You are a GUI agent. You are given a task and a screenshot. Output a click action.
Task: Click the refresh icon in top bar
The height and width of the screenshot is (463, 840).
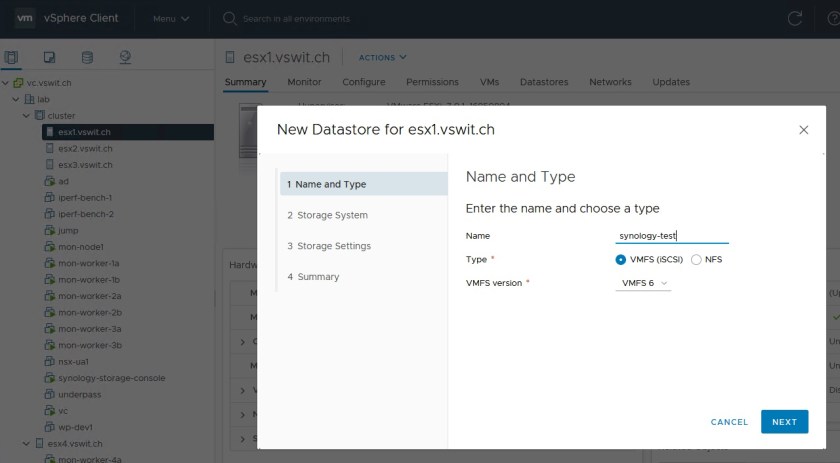pos(795,18)
